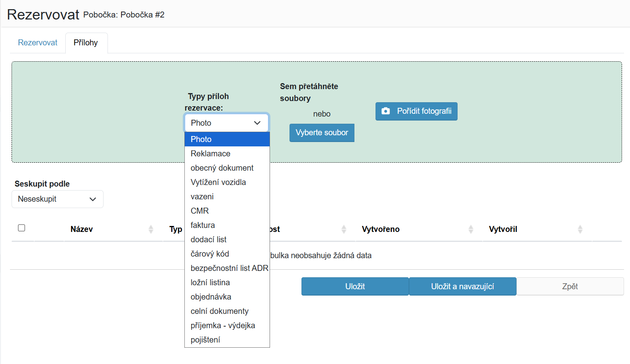Collapse the Photo attachment type dropdown
This screenshot has height=364, width=630.
(x=227, y=123)
